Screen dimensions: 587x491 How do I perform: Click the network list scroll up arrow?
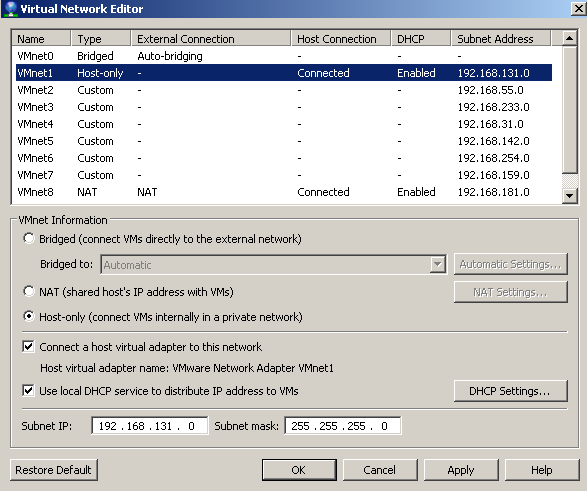[x=569, y=38]
